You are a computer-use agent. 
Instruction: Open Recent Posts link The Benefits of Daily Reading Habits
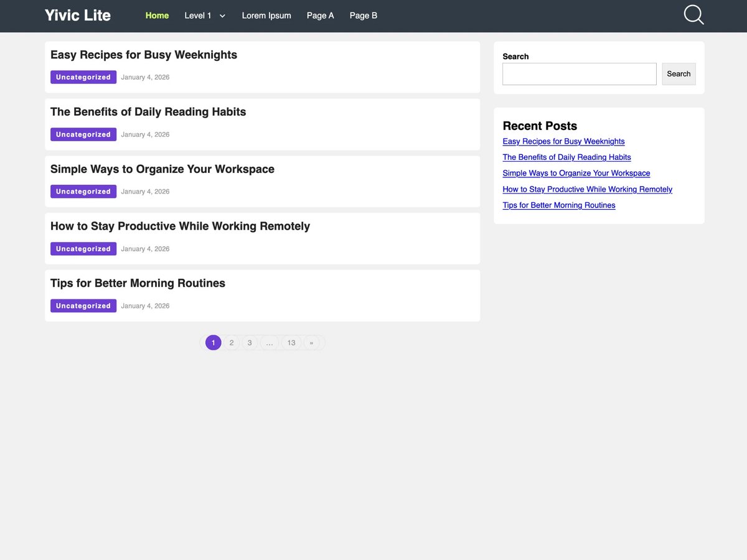(x=566, y=157)
